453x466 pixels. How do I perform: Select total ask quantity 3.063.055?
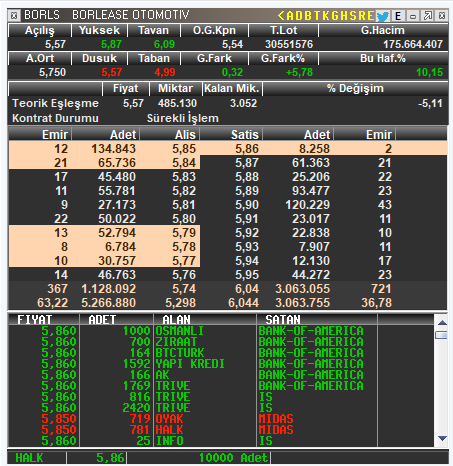(302, 289)
